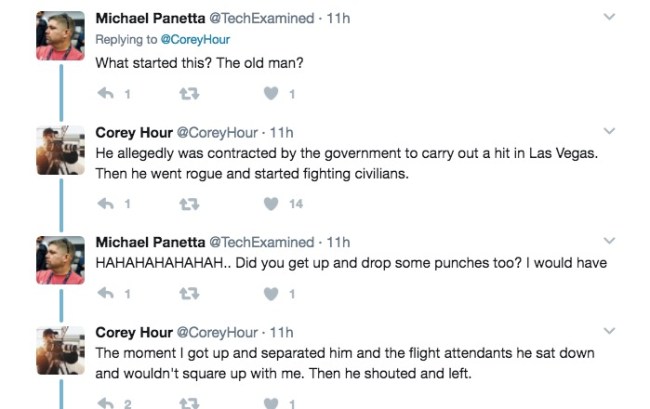Screen dimensions: 650x409
Task: Retweet the "What started this? The old man?" tweet
Action: (186, 95)
